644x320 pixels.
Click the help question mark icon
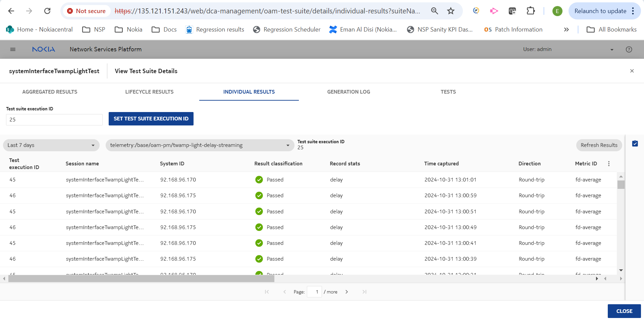coord(629,49)
